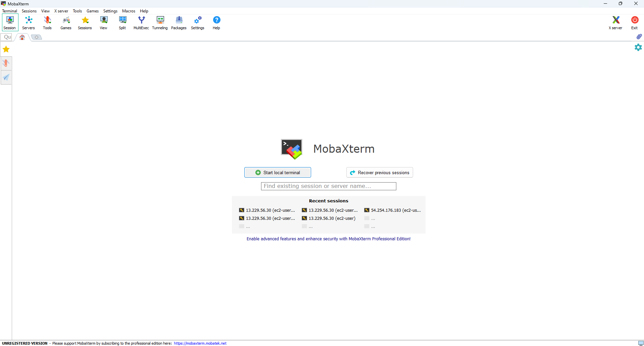Select the Home tab icon

tap(22, 37)
